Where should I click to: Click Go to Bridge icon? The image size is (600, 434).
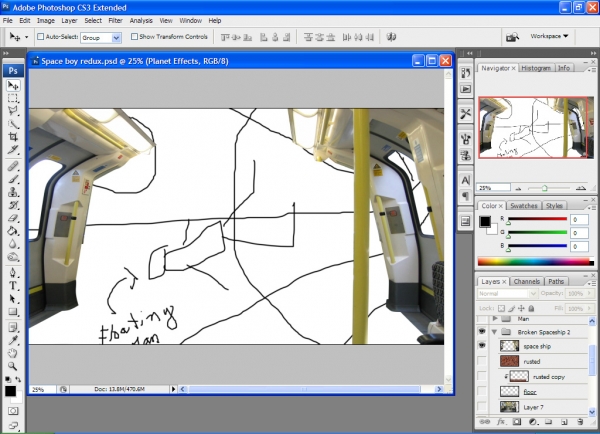click(x=512, y=37)
